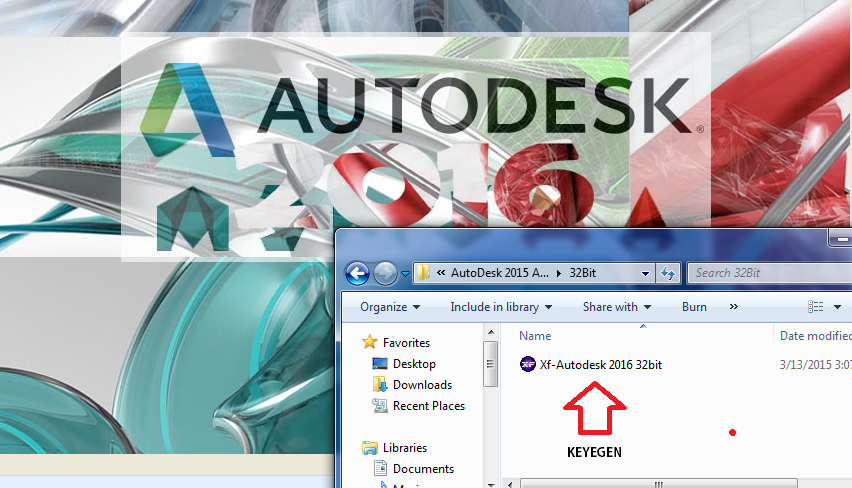Click the navigation pane scrollbar thumb
This screenshot has width=852, height=488.
(491, 364)
